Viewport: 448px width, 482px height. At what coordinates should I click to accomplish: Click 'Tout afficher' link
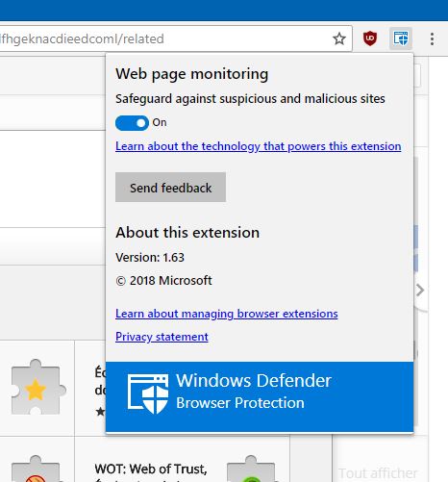[378, 473]
